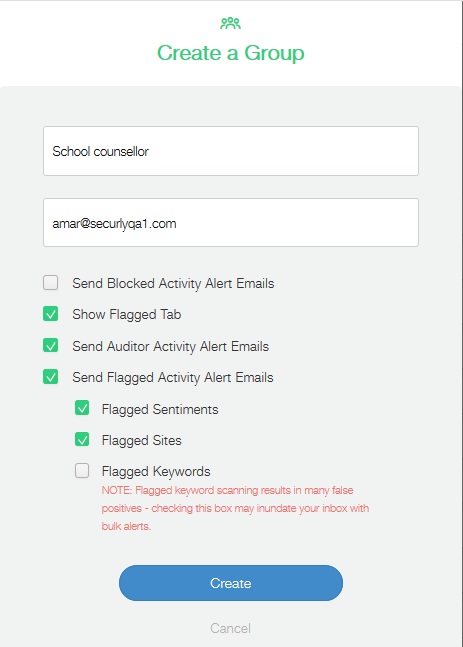Focus the group name field containing 'School counsellor'
This screenshot has height=647, width=463.
click(231, 151)
